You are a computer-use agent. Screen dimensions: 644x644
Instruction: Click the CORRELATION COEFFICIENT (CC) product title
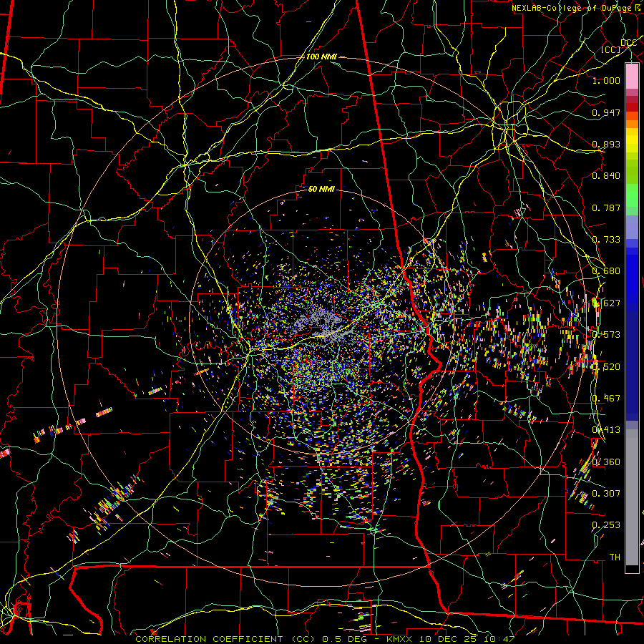point(225,639)
